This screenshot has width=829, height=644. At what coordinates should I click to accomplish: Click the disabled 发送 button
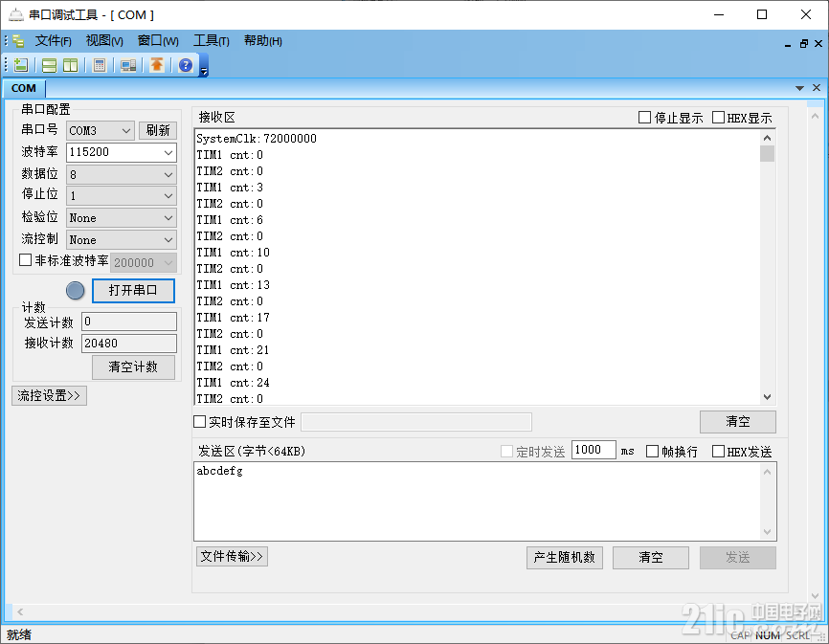738,557
